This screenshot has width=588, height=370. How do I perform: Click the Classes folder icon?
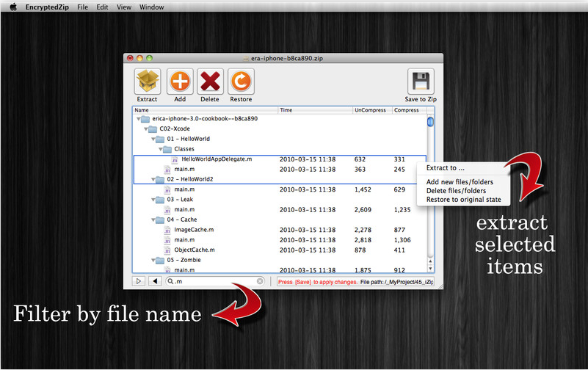coord(167,149)
